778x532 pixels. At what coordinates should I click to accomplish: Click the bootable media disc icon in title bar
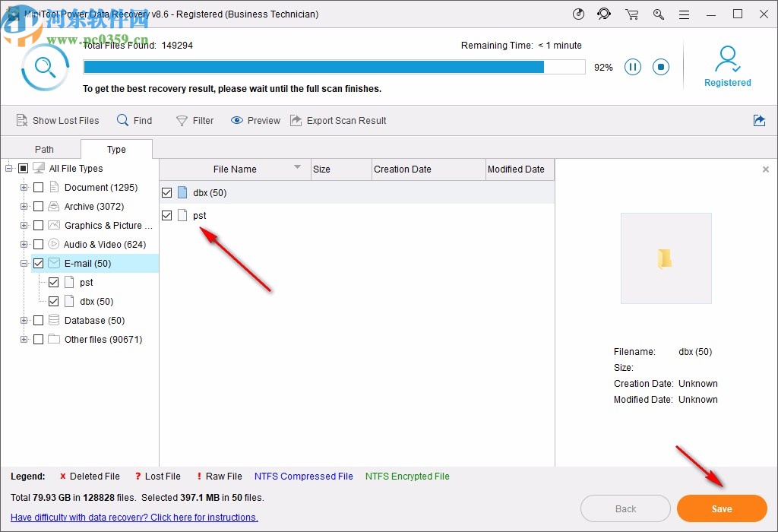tap(578, 14)
